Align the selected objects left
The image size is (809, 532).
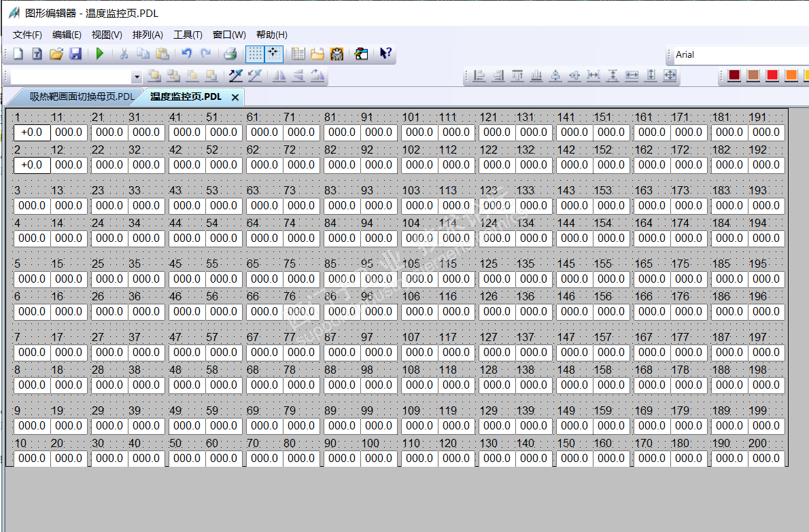point(479,76)
